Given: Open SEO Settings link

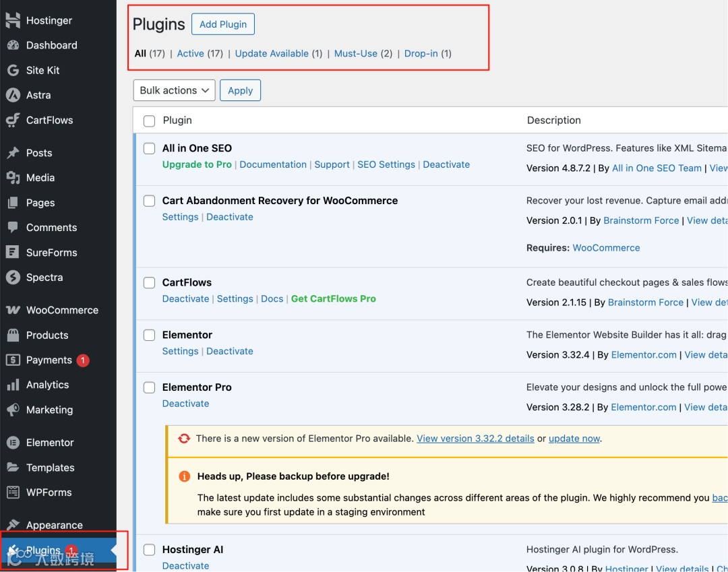Looking at the screenshot, I should (386, 164).
